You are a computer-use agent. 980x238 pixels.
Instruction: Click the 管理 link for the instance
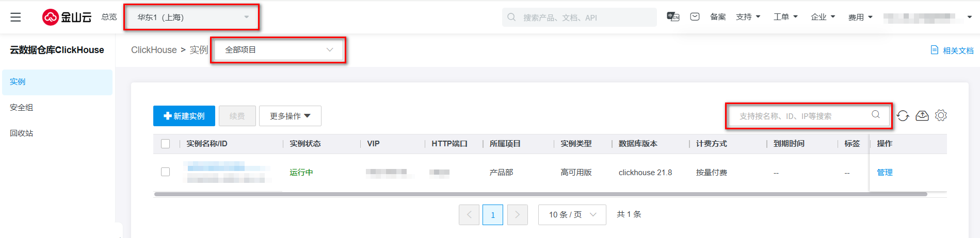pos(885,173)
